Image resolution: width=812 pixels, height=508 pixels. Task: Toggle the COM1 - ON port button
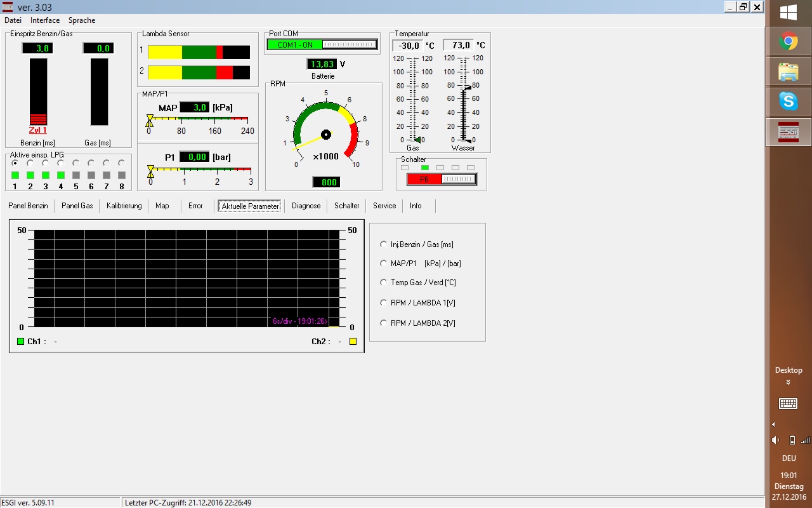pyautogui.click(x=322, y=44)
